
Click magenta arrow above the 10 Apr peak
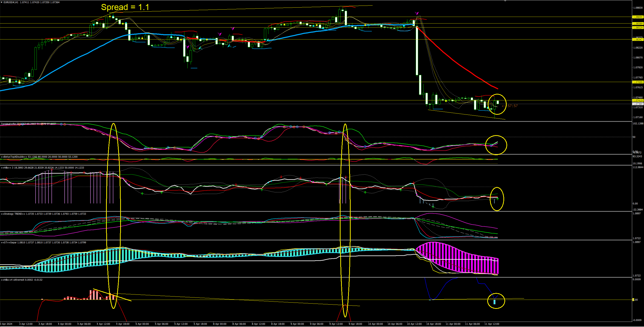click(x=417, y=13)
